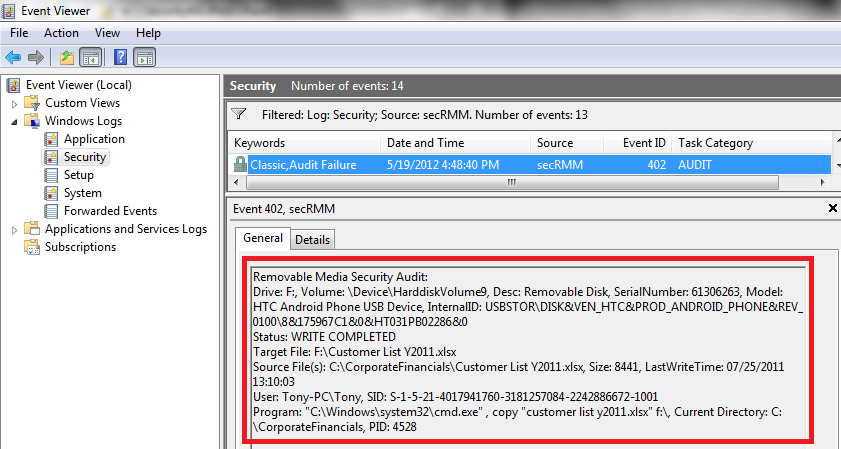Click the horizontal scrollbar thumb of event list
This screenshot has width=841, height=449.
[512, 182]
